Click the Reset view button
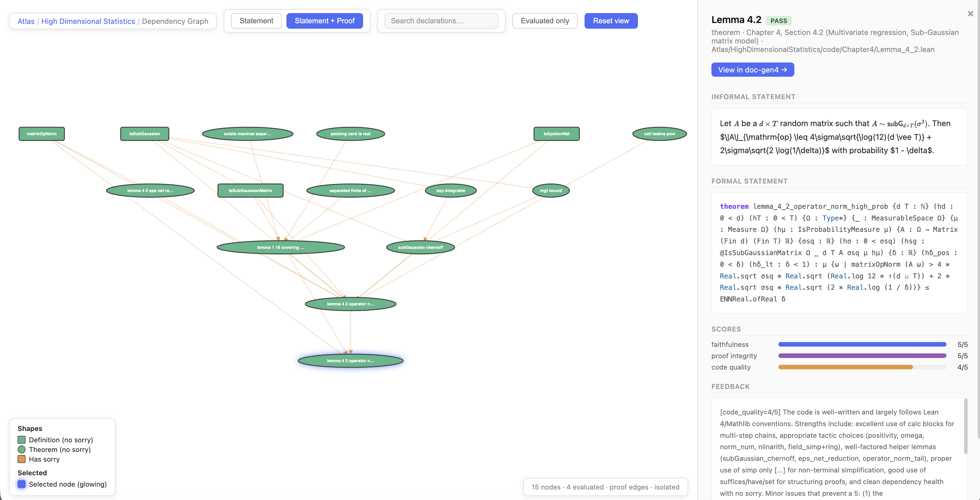Screen dimensions: 980x500 click(611, 21)
